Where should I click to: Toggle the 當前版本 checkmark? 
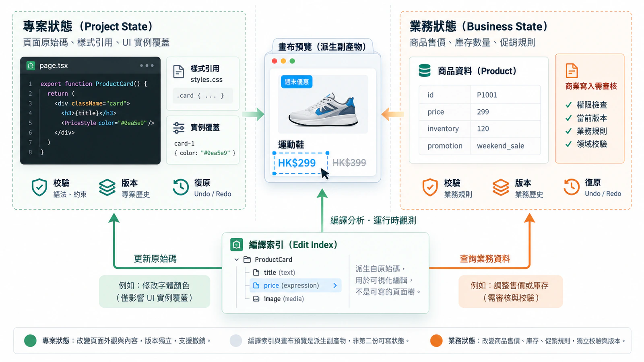click(568, 118)
